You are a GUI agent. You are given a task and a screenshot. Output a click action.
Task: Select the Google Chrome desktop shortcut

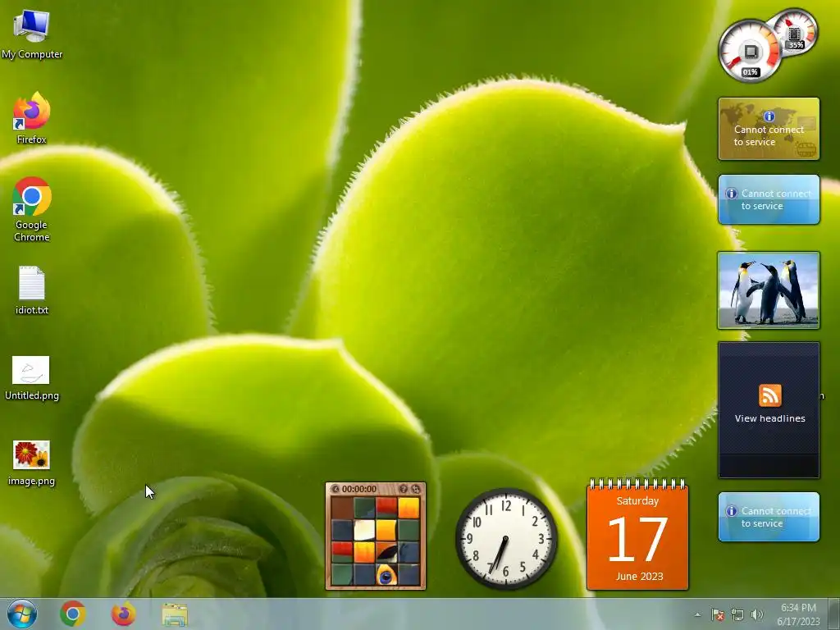(32, 209)
